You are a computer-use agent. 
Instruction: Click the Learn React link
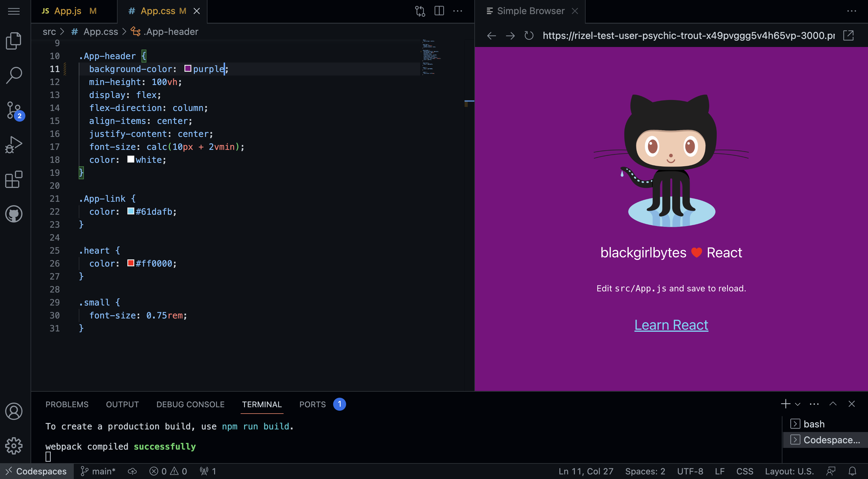coord(671,325)
